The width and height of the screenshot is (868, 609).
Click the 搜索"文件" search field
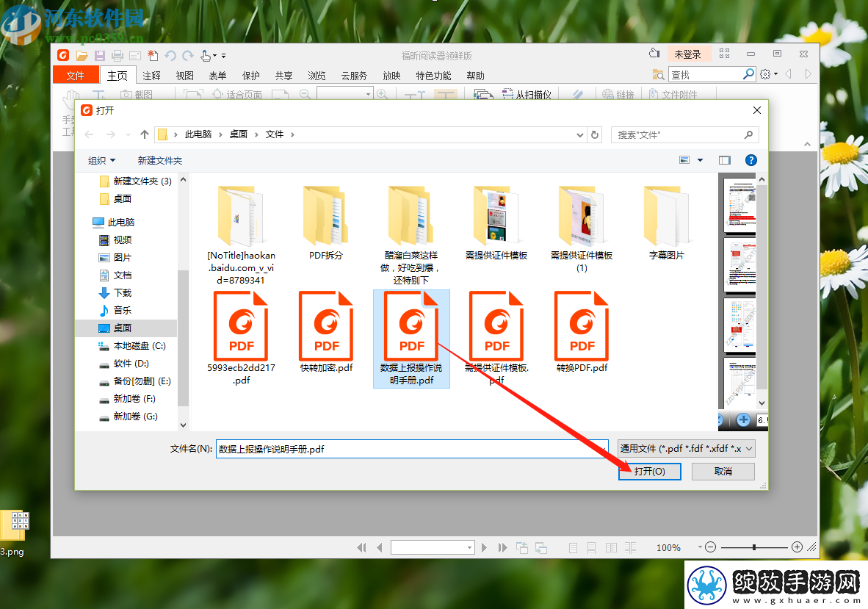point(684,134)
